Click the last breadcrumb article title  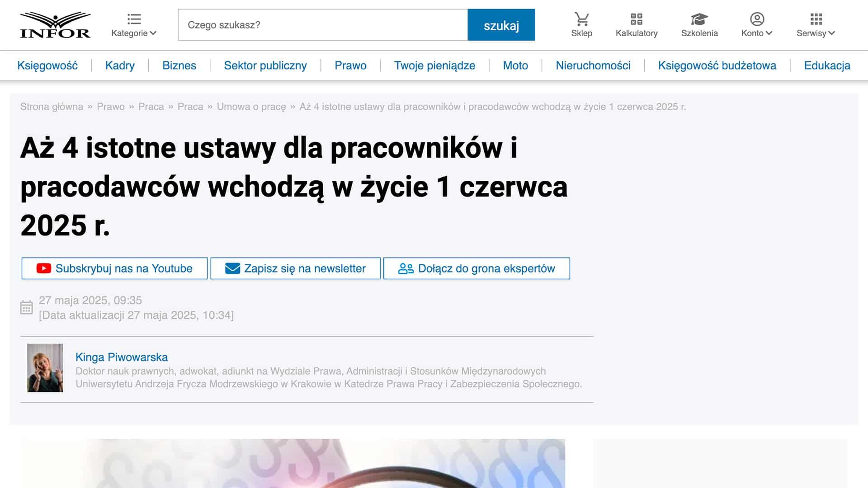(x=493, y=107)
